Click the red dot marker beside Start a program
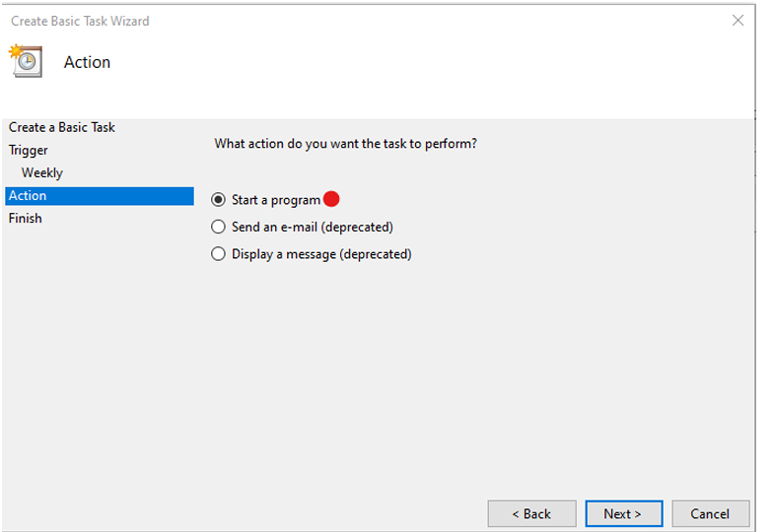The height and width of the screenshot is (532, 771). tap(331, 199)
